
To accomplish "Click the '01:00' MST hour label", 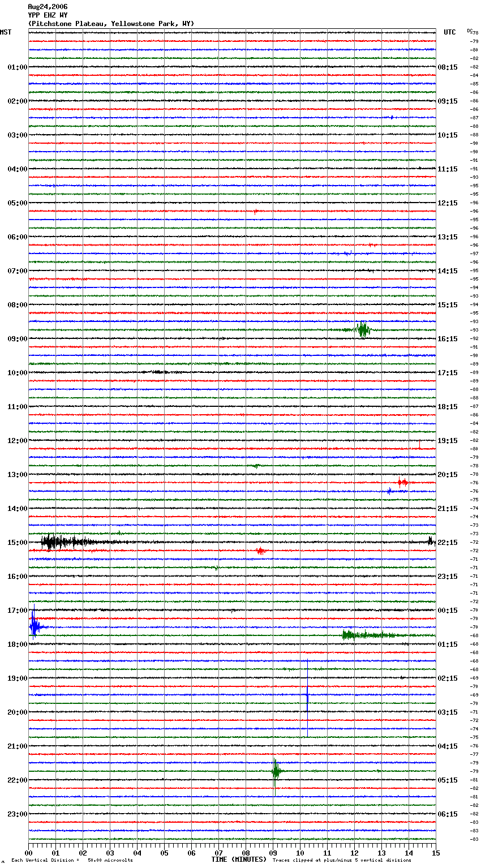I will [x=18, y=67].
